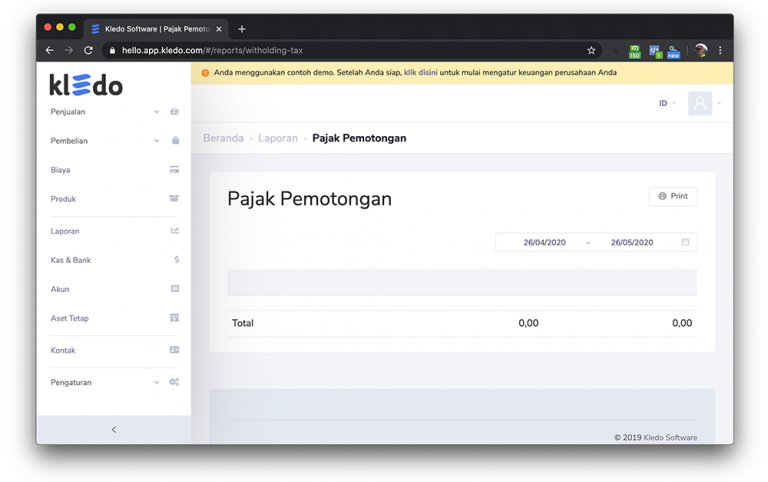Click 'Pajak Pemotongan' breadcrumb text

pos(359,138)
